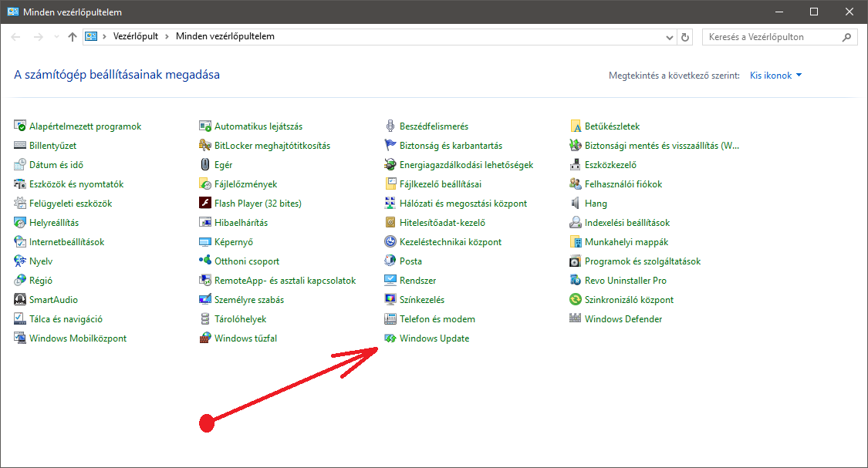
Task: Open the Hibaelhárítás link
Action: pos(241,222)
